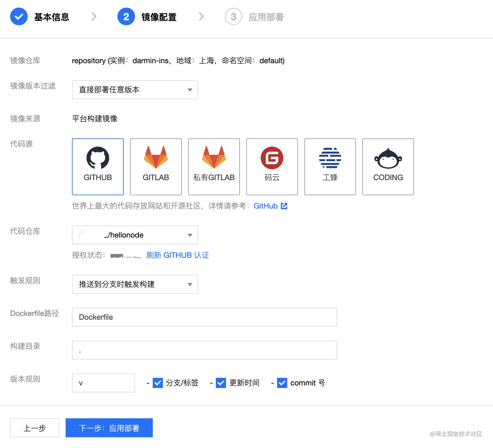The width and height of the screenshot is (493, 448).
Task: Edit the 版本规则 prefix field
Action: 103,383
